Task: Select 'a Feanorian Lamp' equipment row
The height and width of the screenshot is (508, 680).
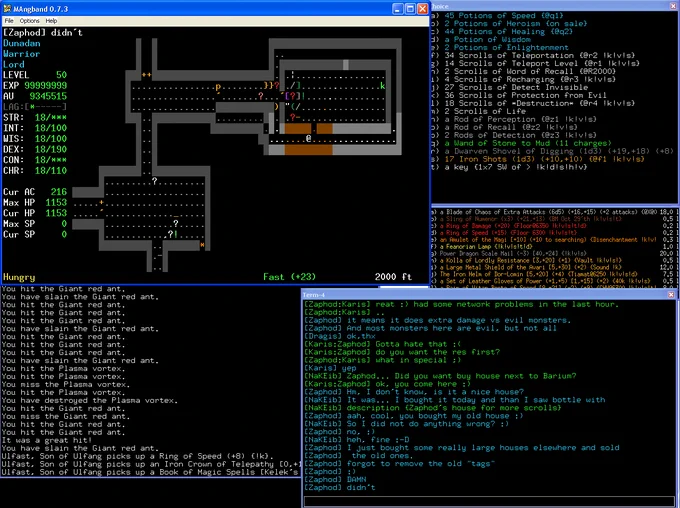Action: pos(553,247)
